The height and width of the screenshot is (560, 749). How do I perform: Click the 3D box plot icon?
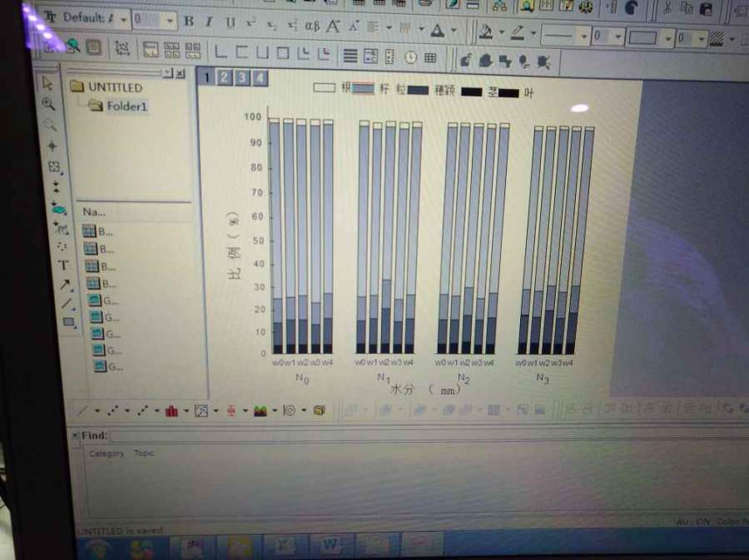tap(319, 410)
